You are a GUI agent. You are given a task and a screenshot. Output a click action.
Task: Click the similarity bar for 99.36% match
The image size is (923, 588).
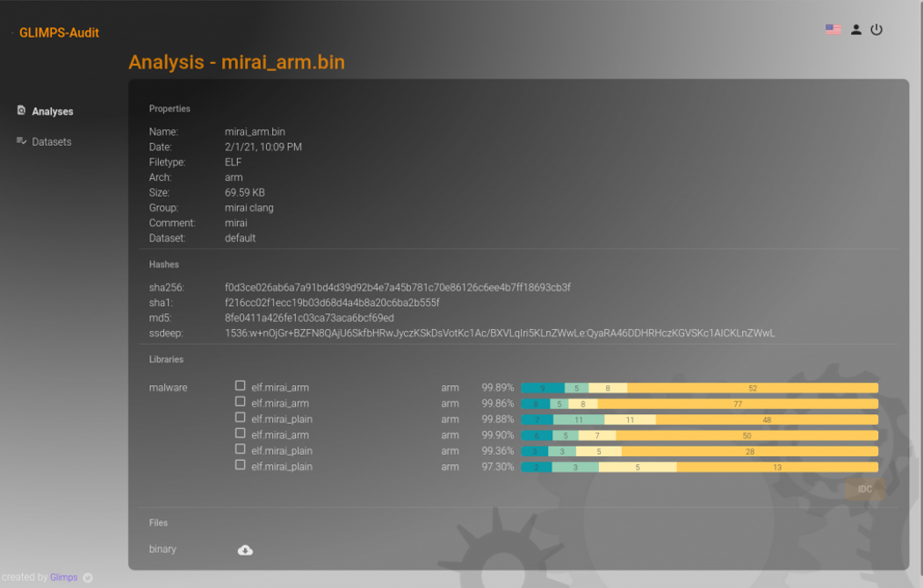click(x=699, y=452)
